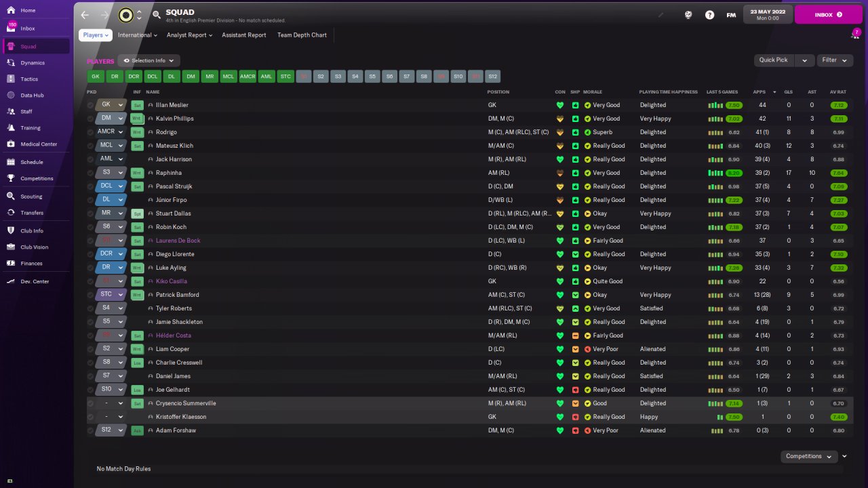Open the Competitions dropdown
868x488 pixels.
(x=808, y=457)
